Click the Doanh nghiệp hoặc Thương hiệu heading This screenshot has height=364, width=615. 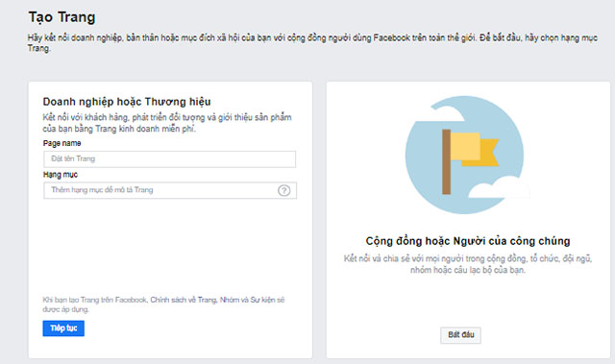(x=127, y=102)
